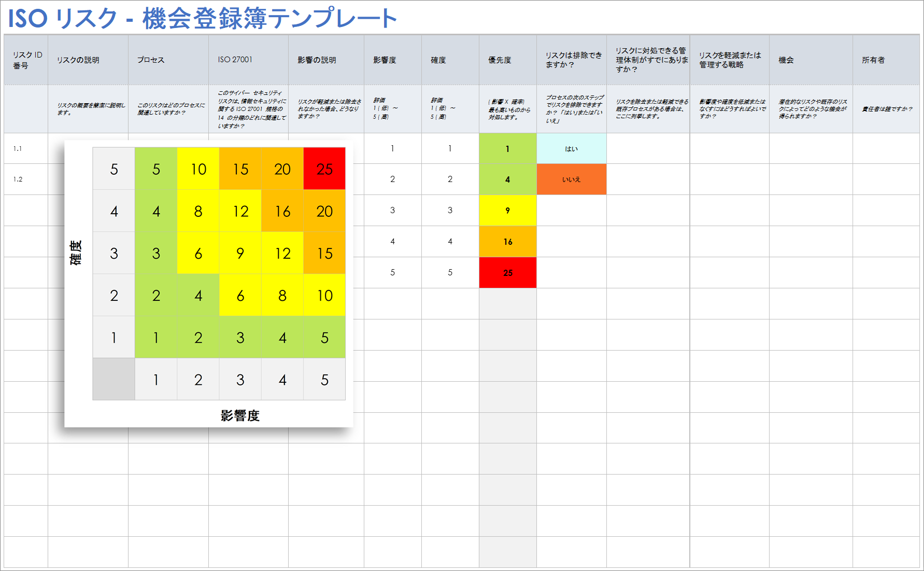Image resolution: width=924 pixels, height=571 pixels.
Task: Select the リスクを除去または軽減できる既存プロセス instruction cell
Action: (648, 109)
